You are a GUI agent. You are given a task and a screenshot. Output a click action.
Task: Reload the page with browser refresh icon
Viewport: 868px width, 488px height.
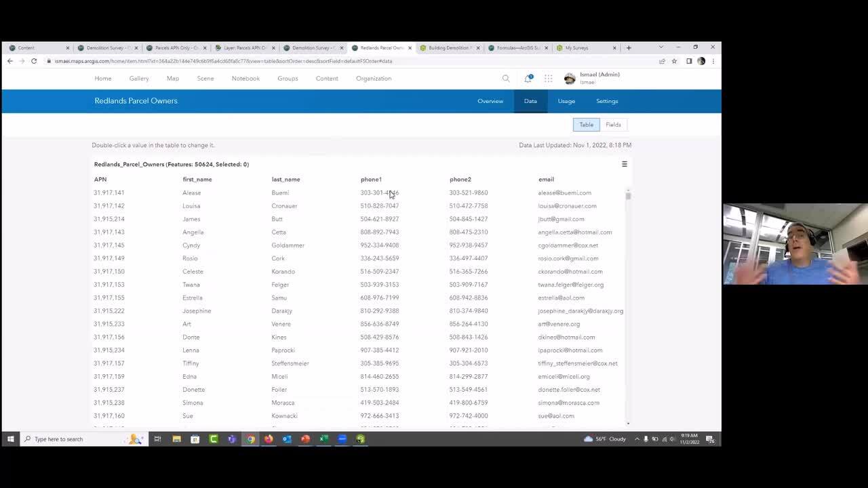(34, 61)
